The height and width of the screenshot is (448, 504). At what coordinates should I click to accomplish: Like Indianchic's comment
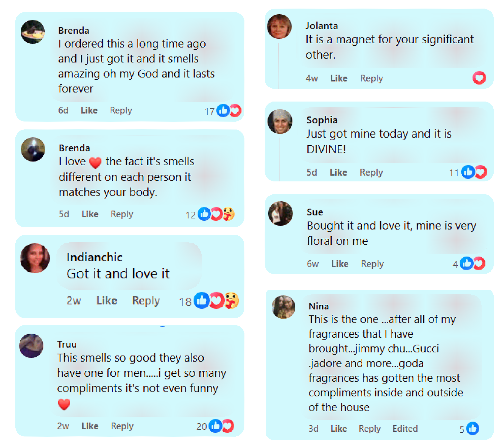tap(107, 301)
